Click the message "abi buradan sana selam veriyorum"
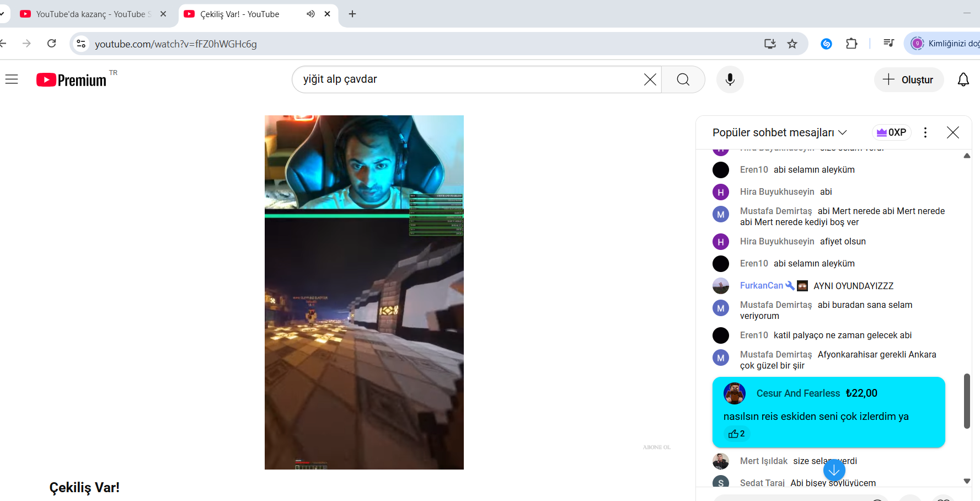Screen dimensions: 980x501 [826, 311]
